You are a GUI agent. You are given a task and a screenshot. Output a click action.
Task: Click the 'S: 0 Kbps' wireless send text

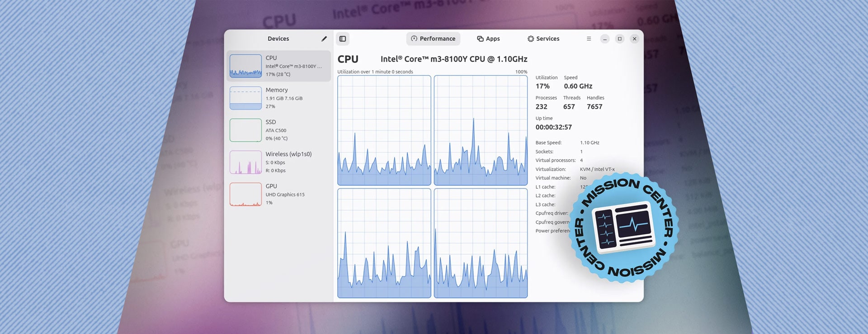tap(275, 162)
